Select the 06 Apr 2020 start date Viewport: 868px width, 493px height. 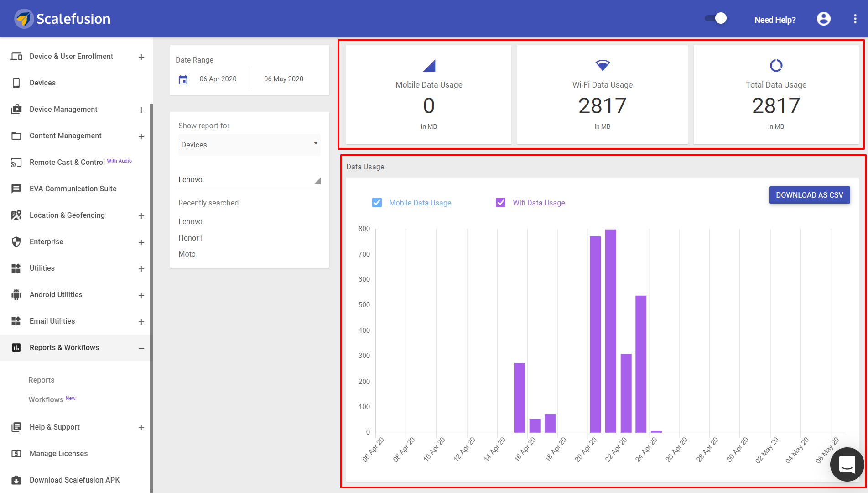tap(218, 79)
